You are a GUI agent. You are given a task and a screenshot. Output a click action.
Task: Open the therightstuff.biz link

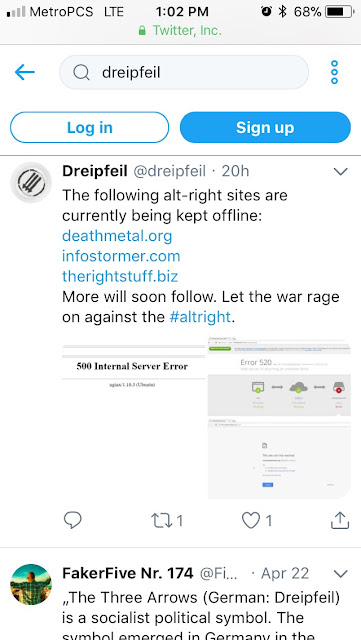pyautogui.click(x=120, y=277)
